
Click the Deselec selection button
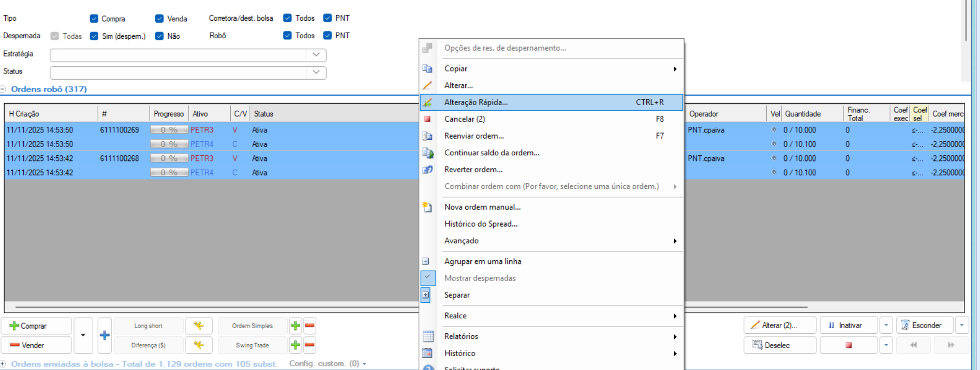point(779,345)
